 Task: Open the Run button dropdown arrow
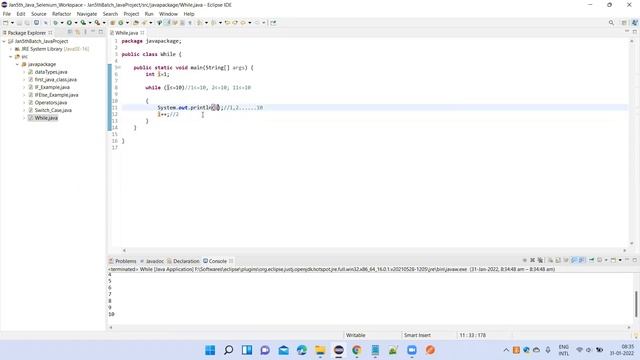pos(76,23)
